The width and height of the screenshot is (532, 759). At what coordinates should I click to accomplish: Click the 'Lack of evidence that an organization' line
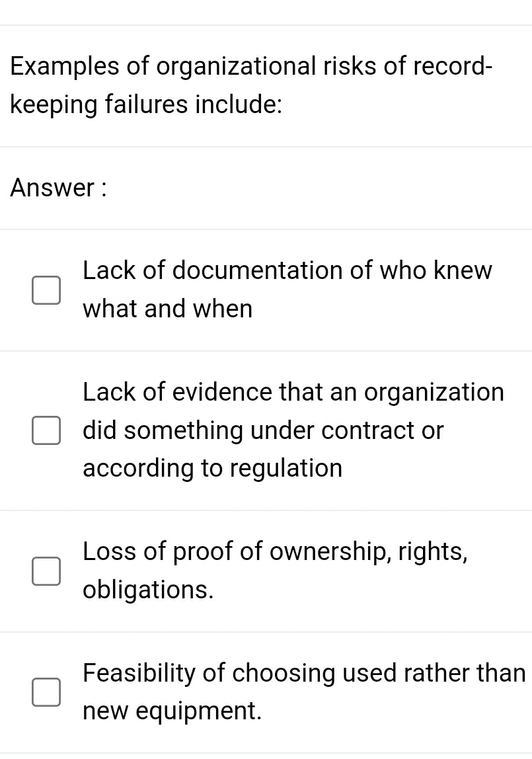pyautogui.click(x=293, y=392)
